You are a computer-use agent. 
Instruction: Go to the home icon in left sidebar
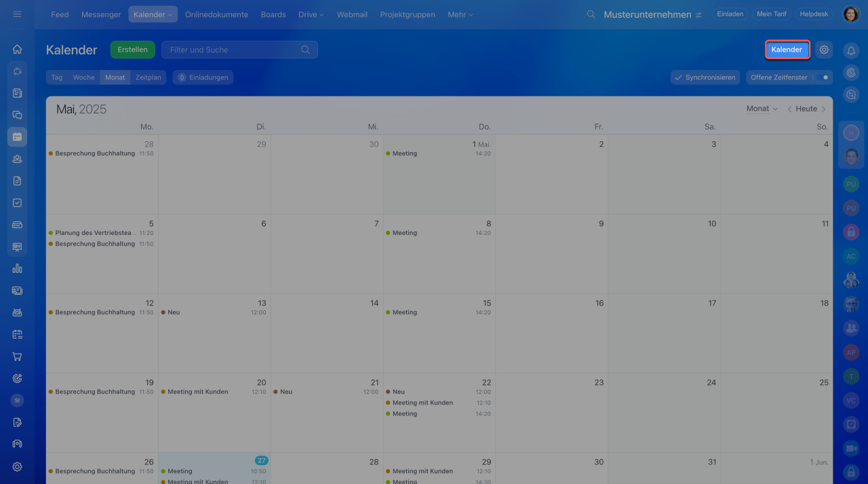coord(17,49)
